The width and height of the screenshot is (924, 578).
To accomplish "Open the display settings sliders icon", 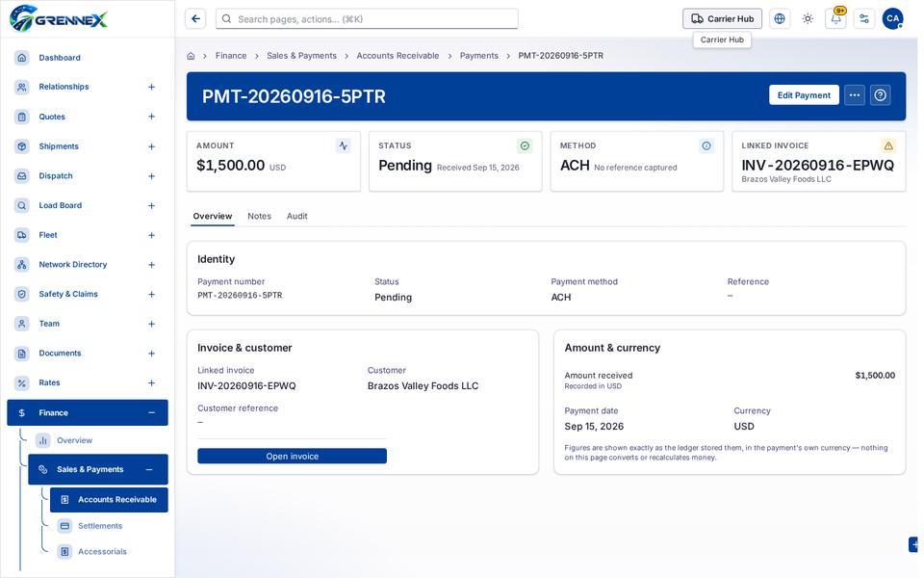I will pyautogui.click(x=864, y=19).
